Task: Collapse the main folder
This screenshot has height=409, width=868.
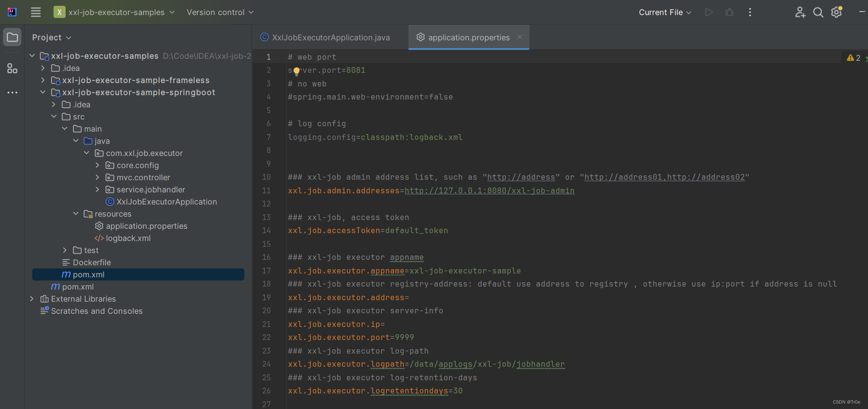Action: pyautogui.click(x=65, y=129)
